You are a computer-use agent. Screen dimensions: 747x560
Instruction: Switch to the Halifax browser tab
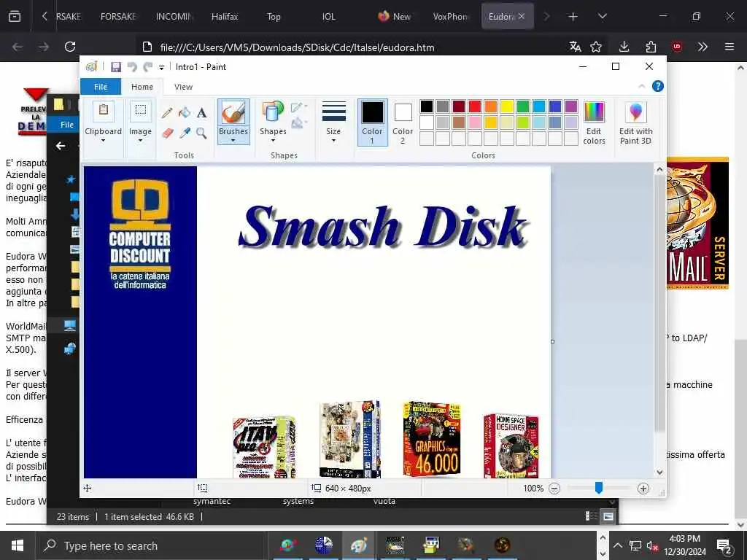coord(225,16)
